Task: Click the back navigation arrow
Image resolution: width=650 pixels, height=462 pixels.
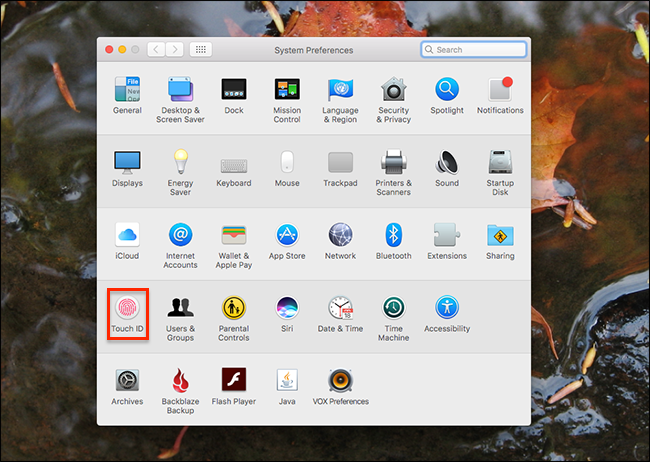Action: (x=156, y=50)
